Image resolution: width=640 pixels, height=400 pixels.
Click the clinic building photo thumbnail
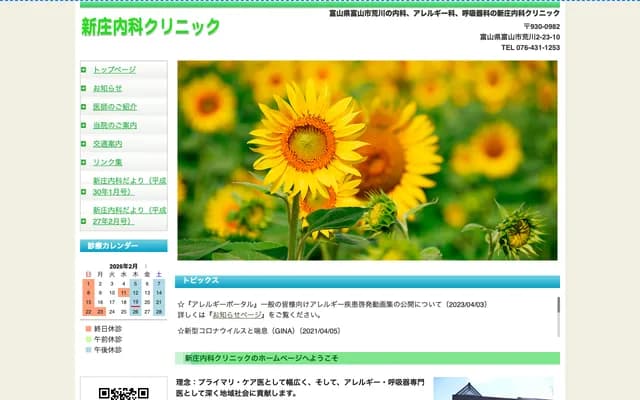point(493,389)
